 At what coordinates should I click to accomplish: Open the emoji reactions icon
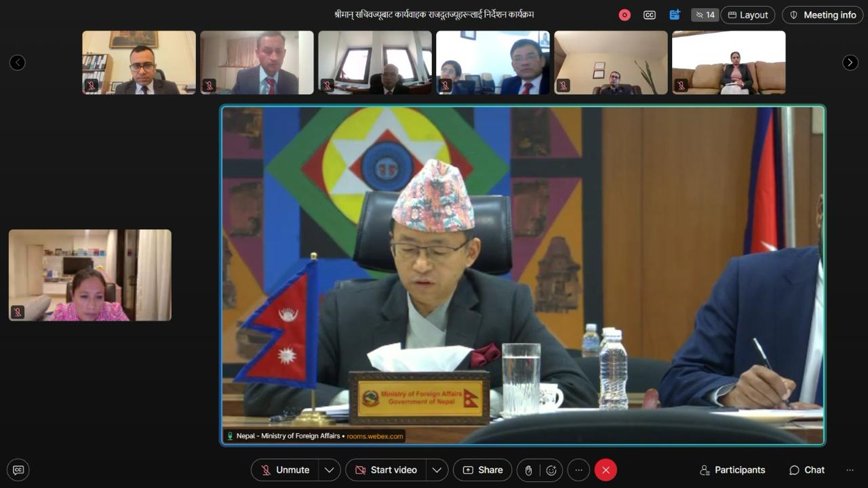click(x=551, y=470)
